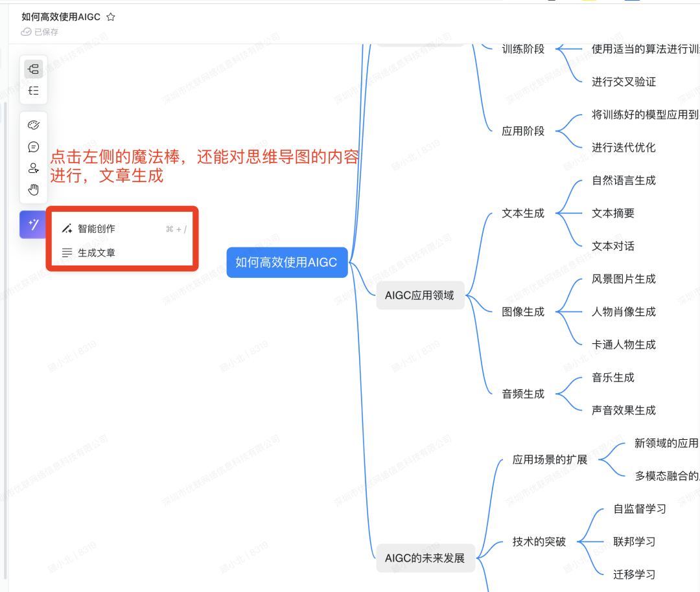Select the hand pan tool
Screen dimensions: 700x592
coord(34,190)
